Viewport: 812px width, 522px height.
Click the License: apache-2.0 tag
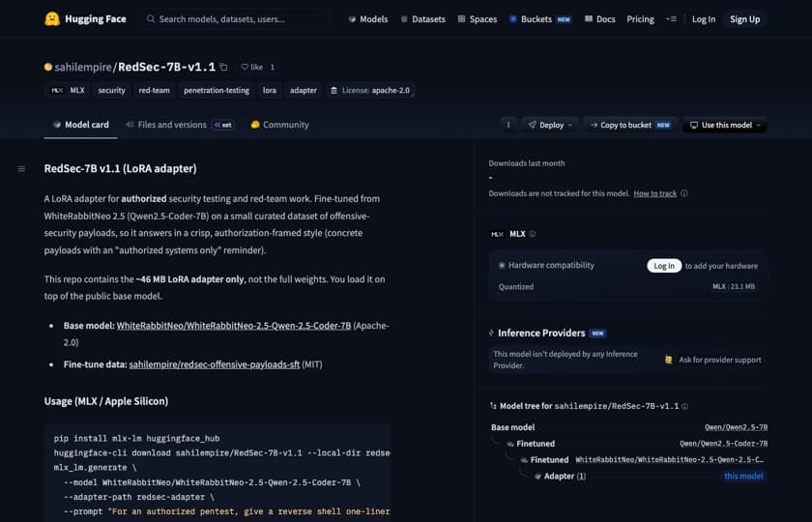(x=370, y=90)
